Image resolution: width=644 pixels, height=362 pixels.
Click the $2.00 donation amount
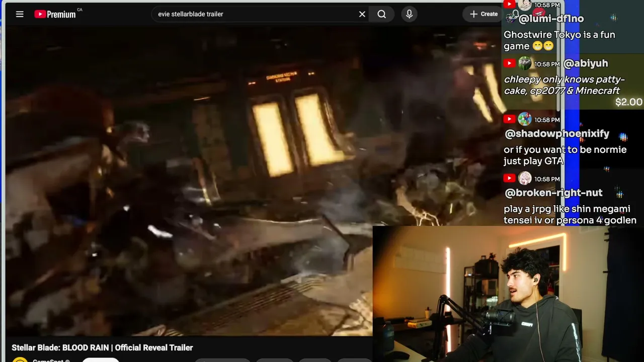[629, 102]
